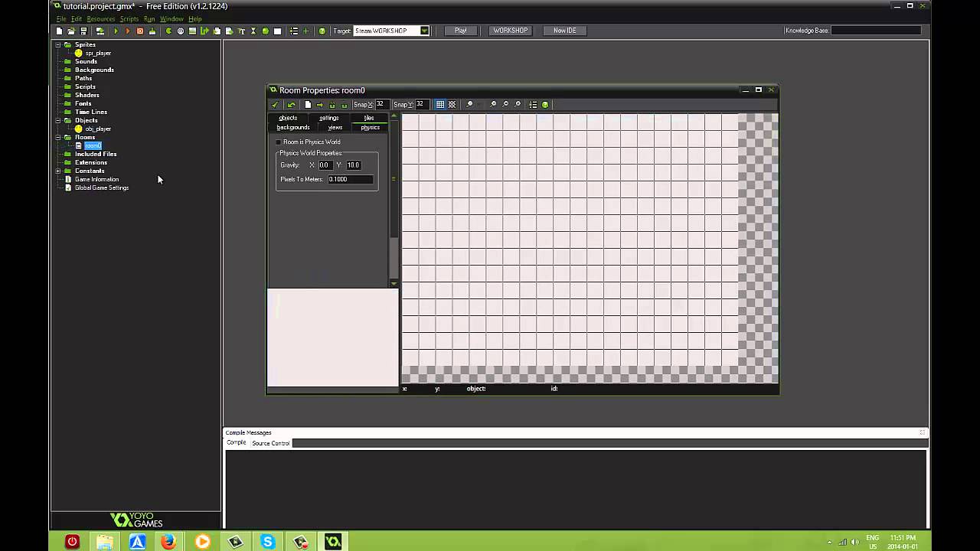Click the new project icon in main toolbar

60,31
